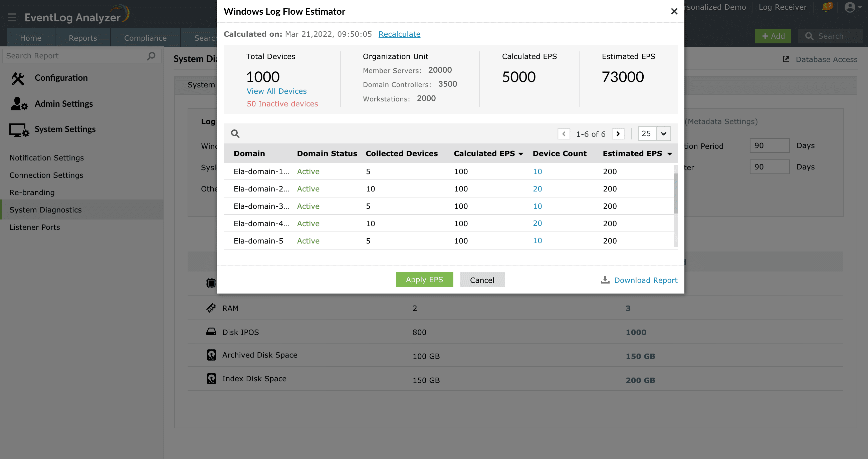Expand the rows-per-page dropdown showing 25
Image resolution: width=868 pixels, height=459 pixels.
click(663, 134)
